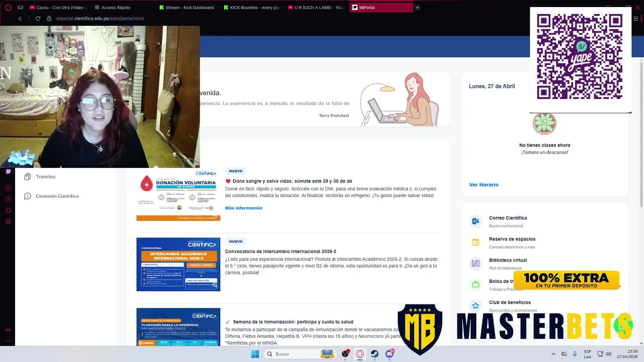Click the Terry Pratchett quote author
The height and width of the screenshot is (362, 644).
tap(334, 116)
